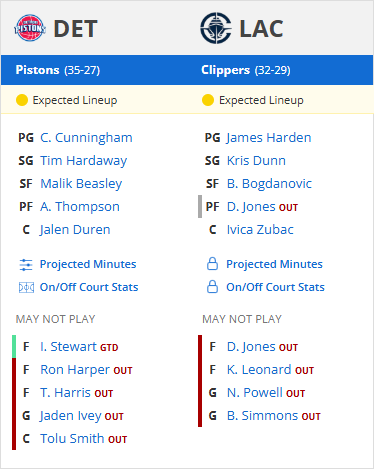This screenshot has width=374, height=469.
Task: Open Pistons Projected Minutes link
Action: tap(88, 264)
